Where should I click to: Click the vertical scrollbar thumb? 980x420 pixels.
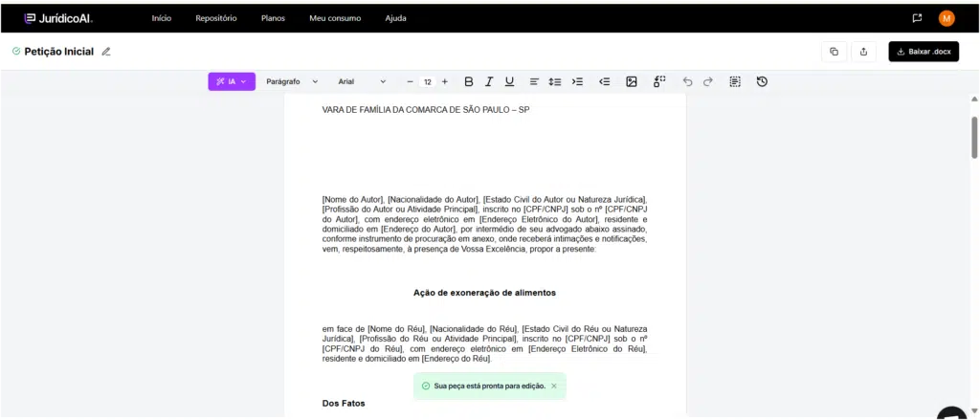coord(973,137)
